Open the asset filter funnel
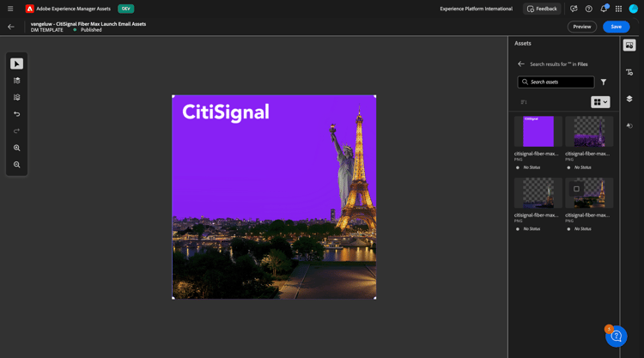Viewport: 644px width, 358px height. 604,82
